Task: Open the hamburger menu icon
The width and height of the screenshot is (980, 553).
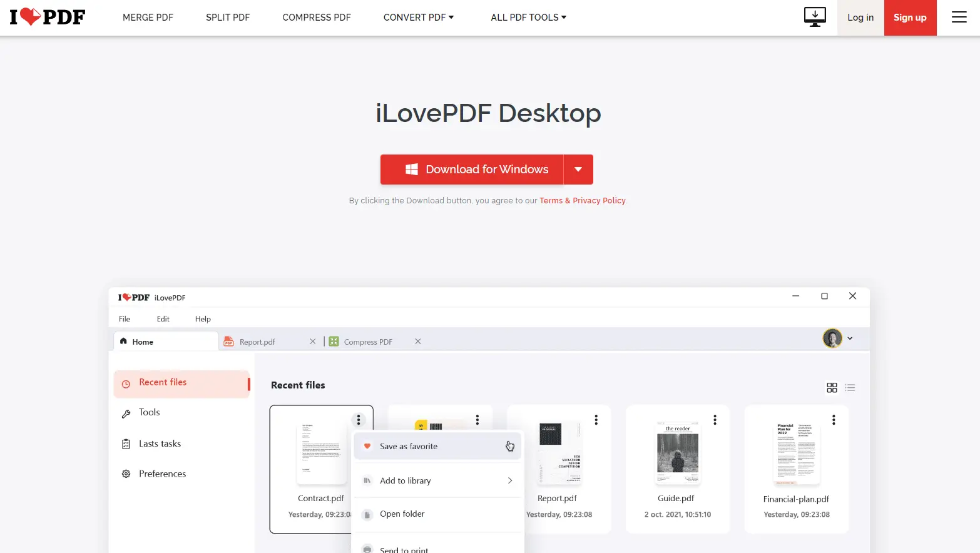Action: 959,18
